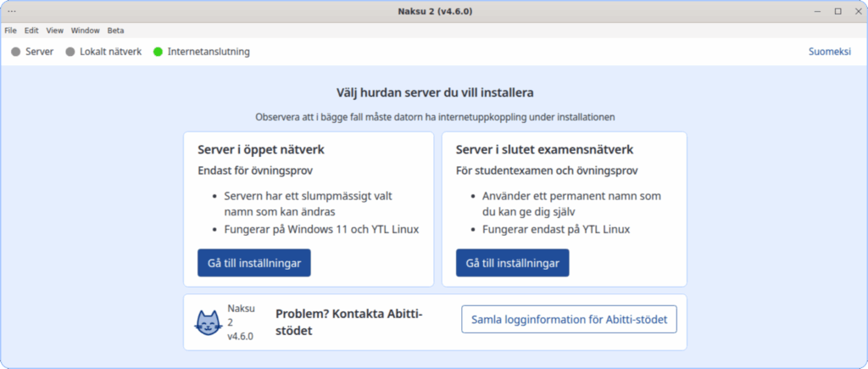Open the View menu

pos(55,30)
